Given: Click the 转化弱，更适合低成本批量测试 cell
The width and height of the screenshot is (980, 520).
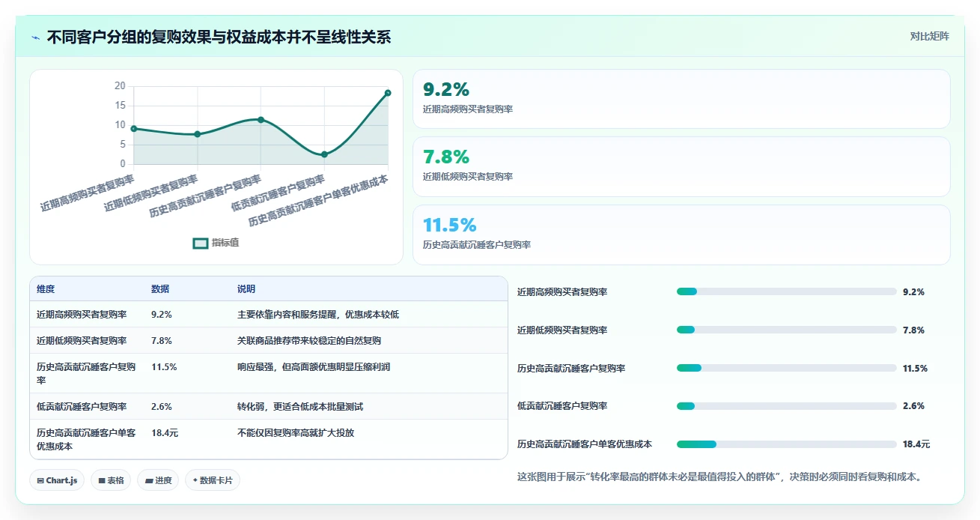Looking at the screenshot, I should coord(300,407).
